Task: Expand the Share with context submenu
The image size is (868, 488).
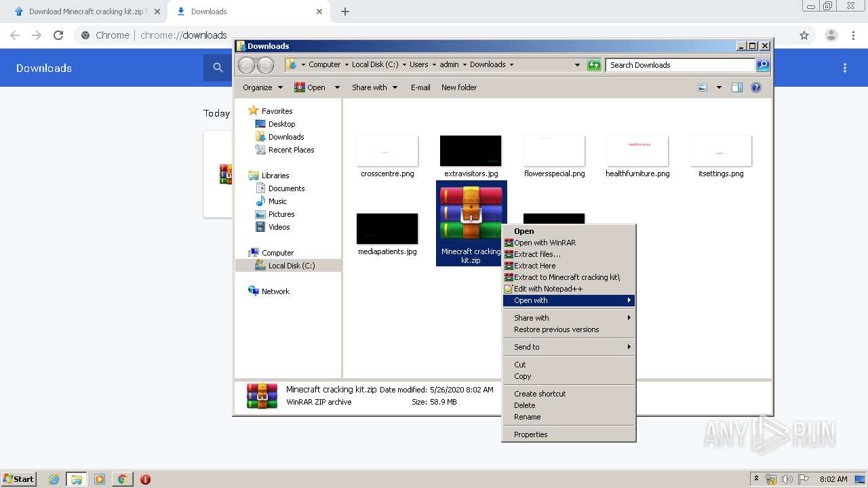Action: (x=568, y=318)
